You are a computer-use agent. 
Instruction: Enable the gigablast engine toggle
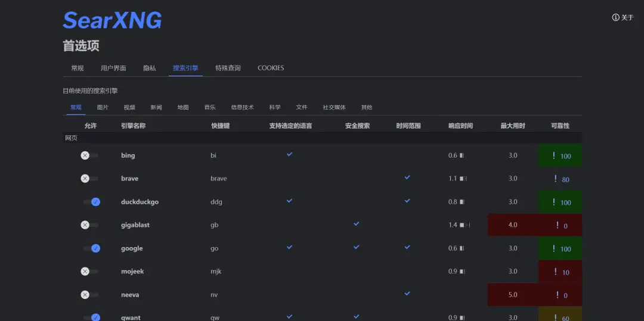point(89,225)
